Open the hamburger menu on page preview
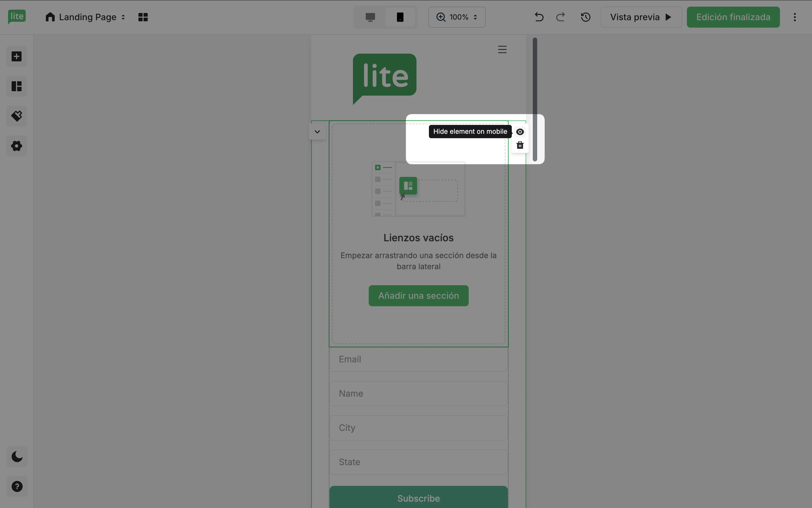812x508 pixels. pyautogui.click(x=502, y=50)
